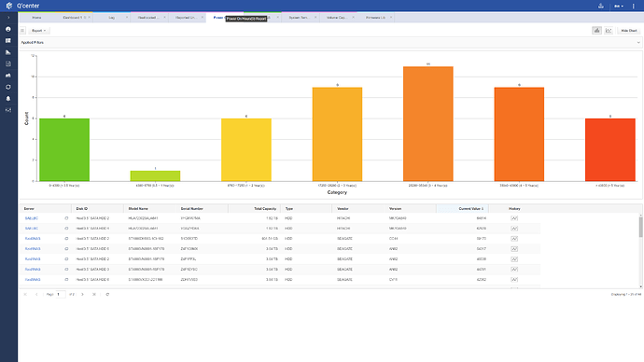Image resolution: width=644 pixels, height=362 pixels.
Task: Close the Firmware Lib... tab
Action: point(391,17)
